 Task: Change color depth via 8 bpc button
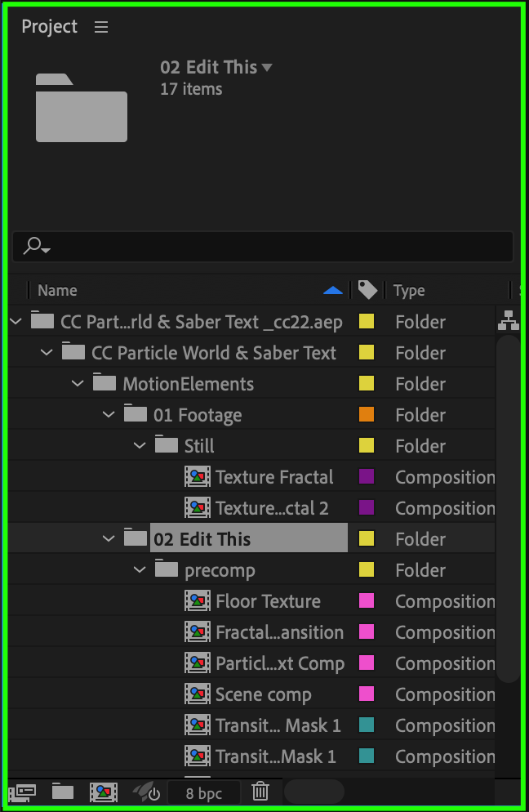point(204,793)
